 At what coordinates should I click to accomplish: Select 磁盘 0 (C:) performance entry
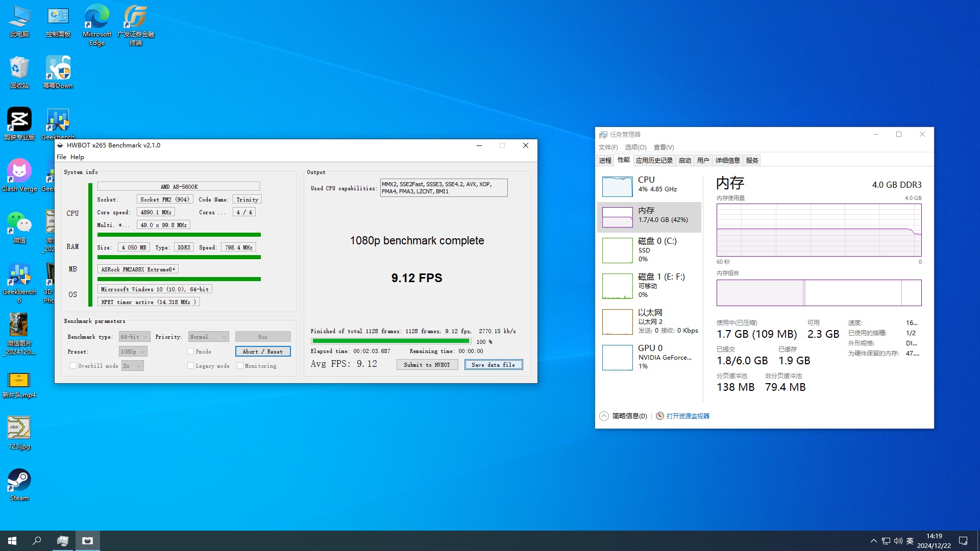[649, 250]
